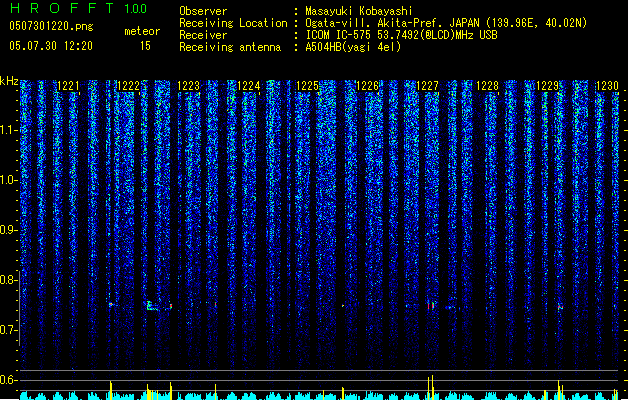Click the Observer label
The image size is (629, 400).
203,11
